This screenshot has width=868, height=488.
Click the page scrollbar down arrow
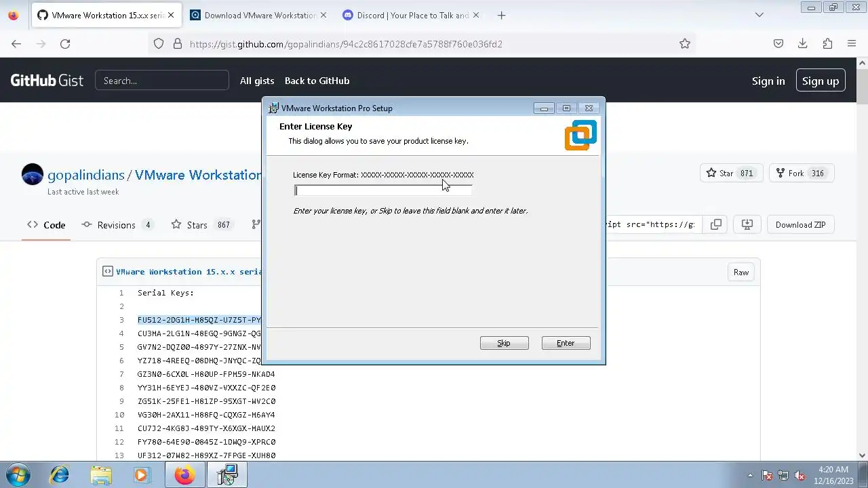pos(863,455)
